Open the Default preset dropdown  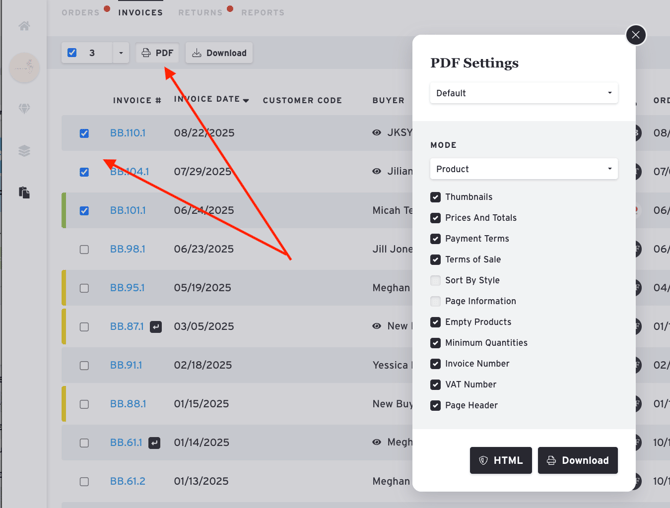tap(523, 93)
